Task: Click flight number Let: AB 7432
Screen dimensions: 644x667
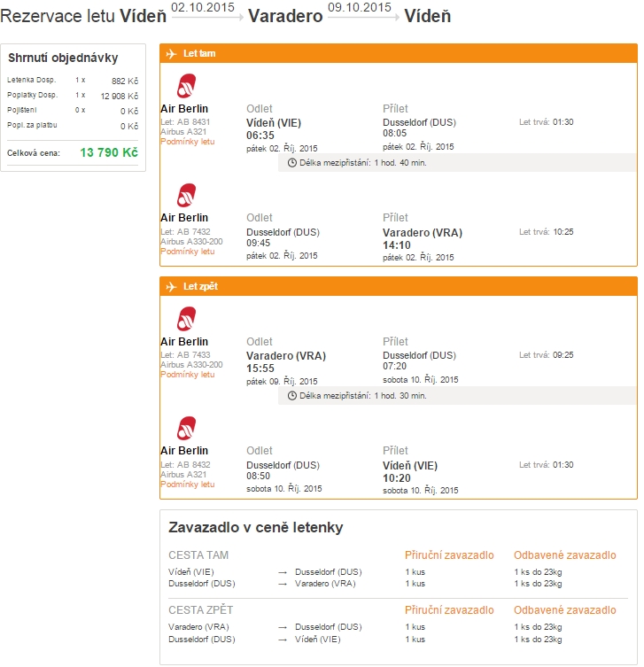Action: [x=185, y=232]
